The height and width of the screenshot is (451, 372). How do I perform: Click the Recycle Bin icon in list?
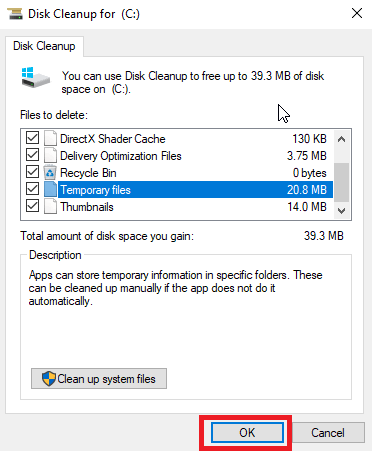(50, 173)
